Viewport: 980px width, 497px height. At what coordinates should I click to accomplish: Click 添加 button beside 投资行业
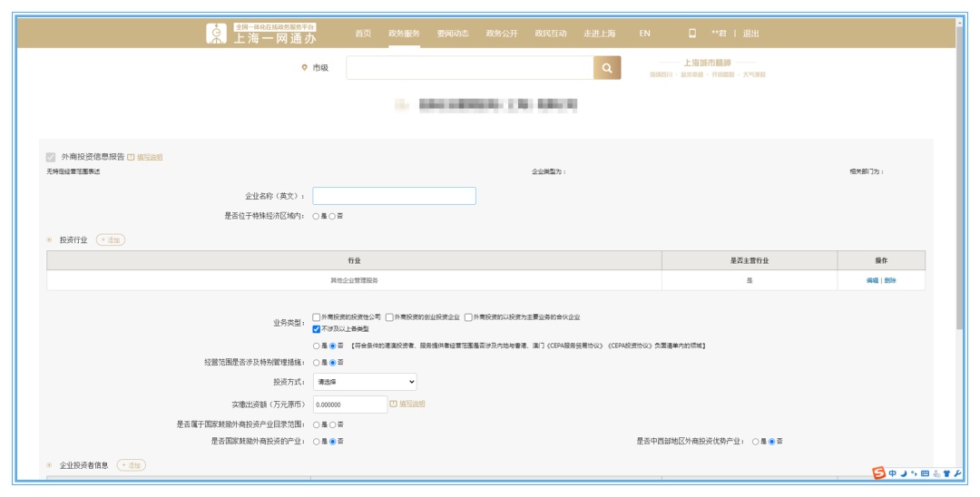(111, 239)
